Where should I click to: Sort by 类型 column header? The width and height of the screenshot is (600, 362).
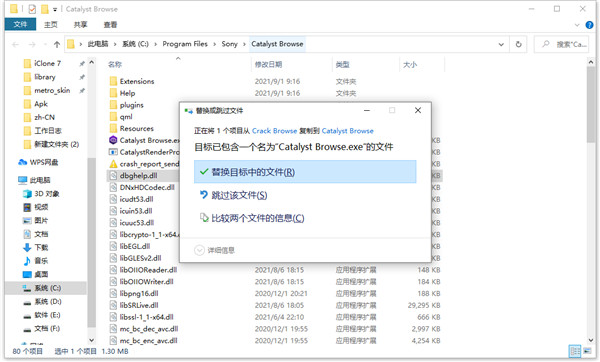342,64
